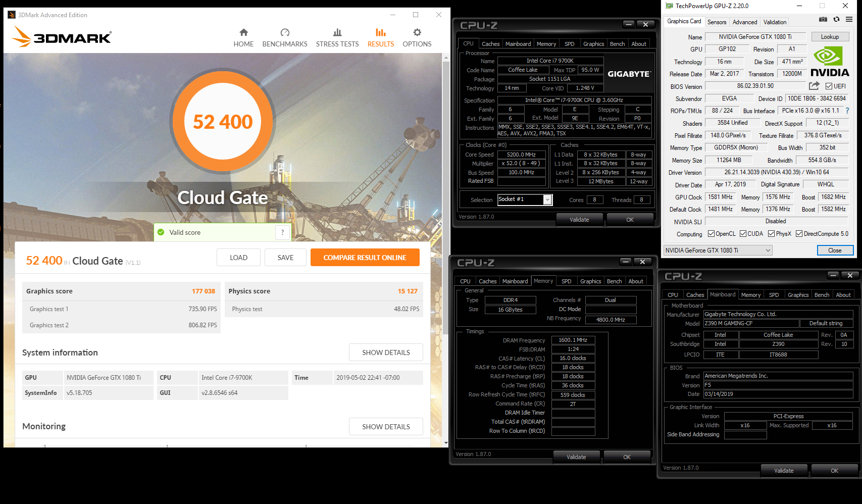Viewport: 862px width, 504px height.
Task: Click the 52 400 score circle
Action: [x=223, y=122]
